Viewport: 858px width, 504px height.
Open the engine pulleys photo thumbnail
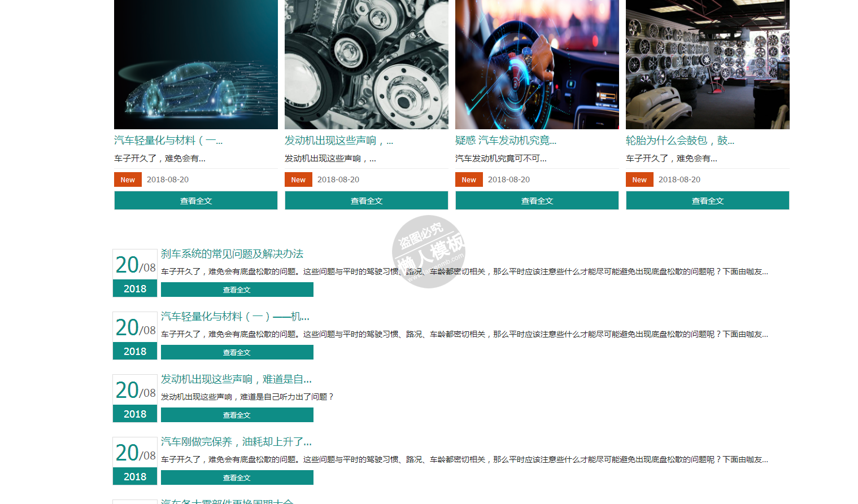point(367,64)
